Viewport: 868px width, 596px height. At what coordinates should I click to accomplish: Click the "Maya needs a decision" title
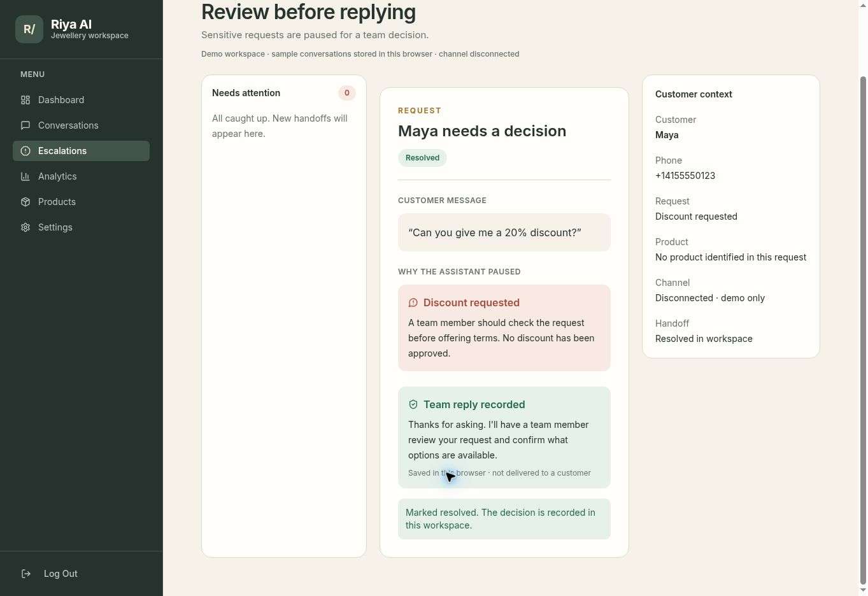click(x=482, y=131)
